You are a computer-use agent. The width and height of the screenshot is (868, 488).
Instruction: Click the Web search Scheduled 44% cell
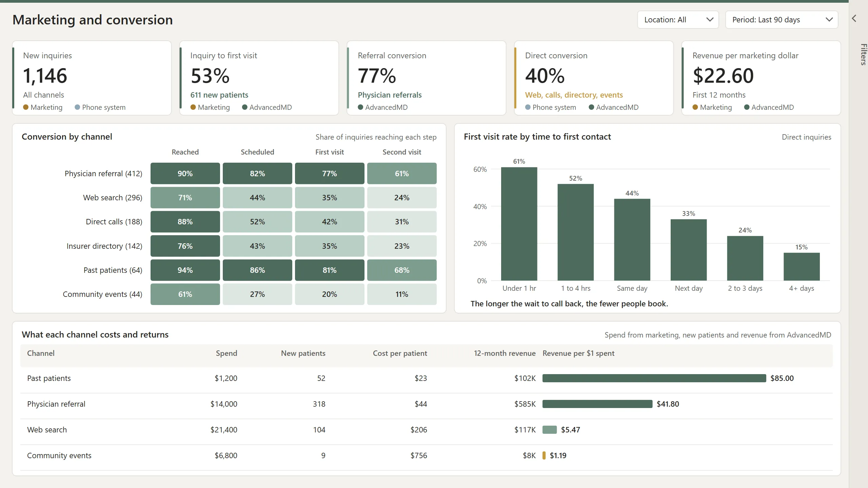point(257,198)
